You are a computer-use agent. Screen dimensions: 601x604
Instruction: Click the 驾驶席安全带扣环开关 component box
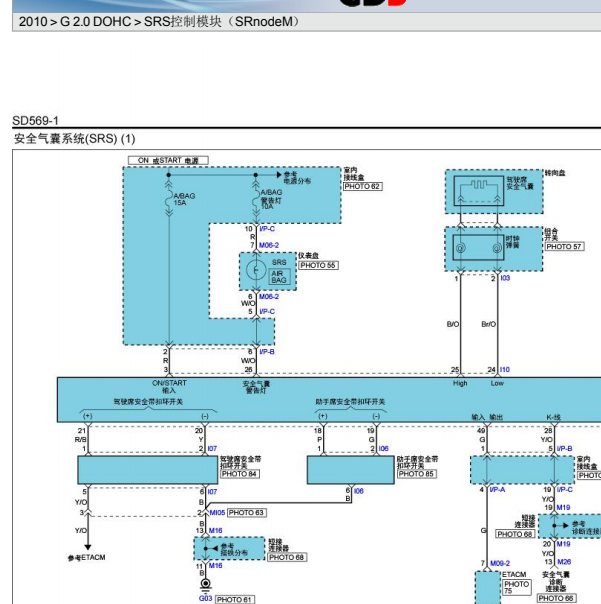pyautogui.click(x=148, y=470)
